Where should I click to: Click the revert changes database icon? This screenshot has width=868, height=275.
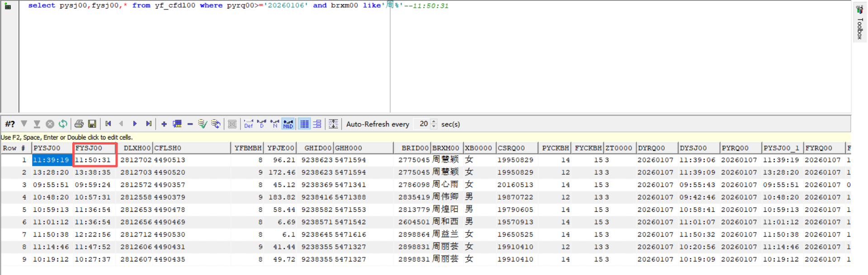tap(216, 124)
